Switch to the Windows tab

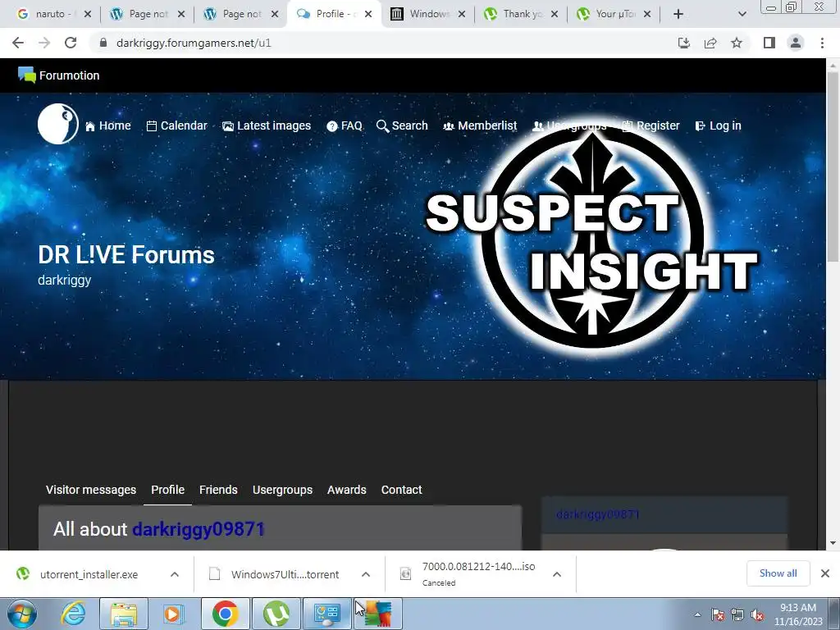pos(427,14)
